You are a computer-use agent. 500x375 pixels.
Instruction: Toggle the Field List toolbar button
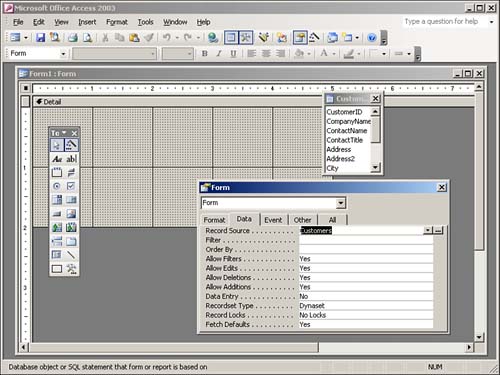pos(231,37)
